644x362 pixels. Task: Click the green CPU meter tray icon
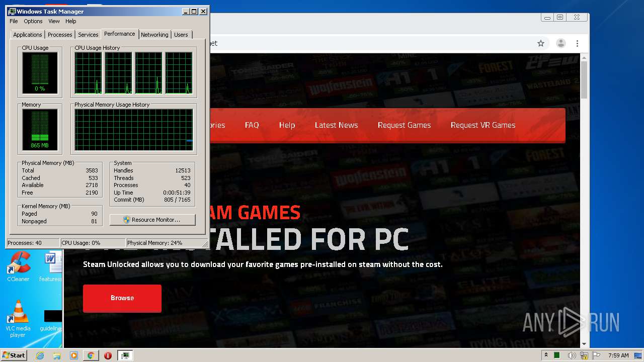point(557,355)
